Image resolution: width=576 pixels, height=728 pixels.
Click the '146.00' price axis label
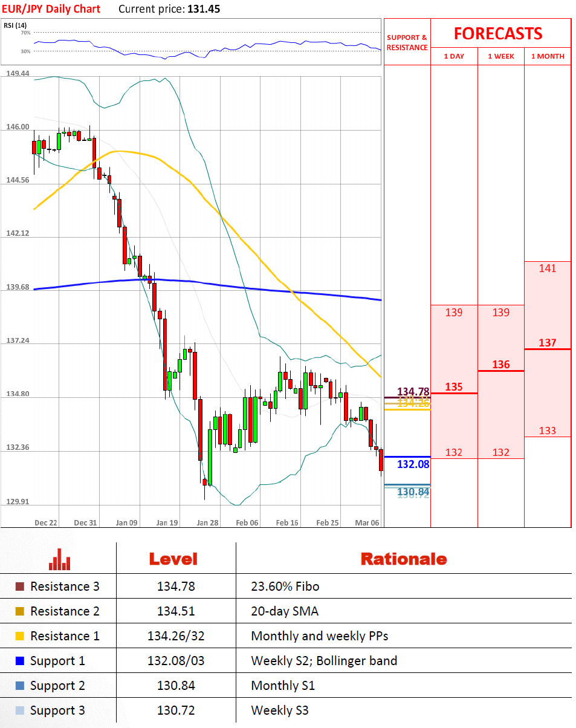[18, 127]
